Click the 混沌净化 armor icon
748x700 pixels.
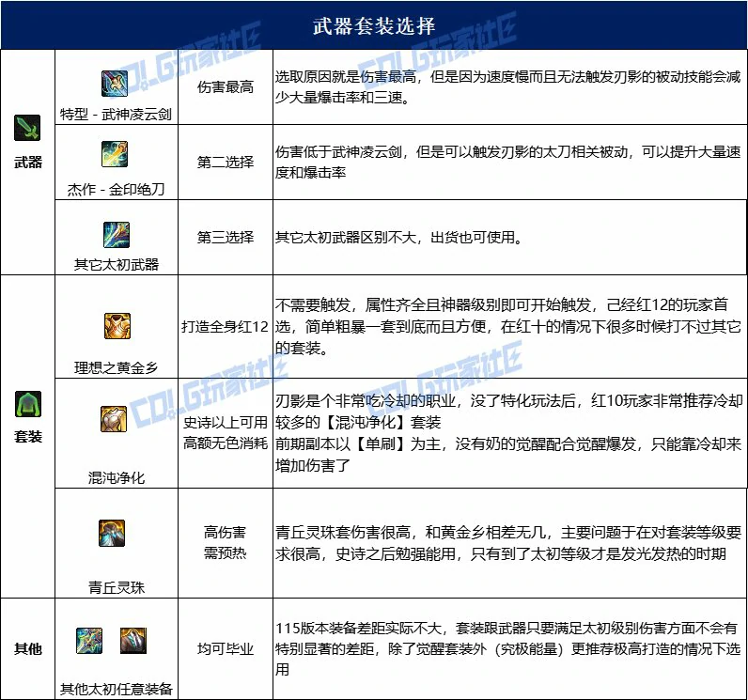[114, 419]
